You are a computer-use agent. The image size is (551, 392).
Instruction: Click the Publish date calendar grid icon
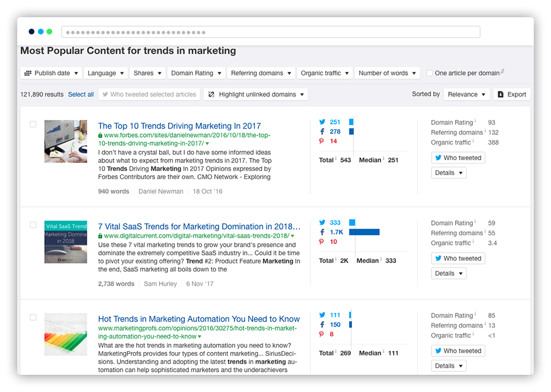point(28,73)
